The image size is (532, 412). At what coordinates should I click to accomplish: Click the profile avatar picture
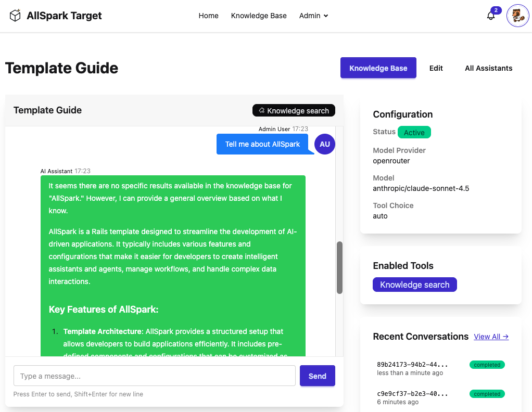click(x=517, y=16)
